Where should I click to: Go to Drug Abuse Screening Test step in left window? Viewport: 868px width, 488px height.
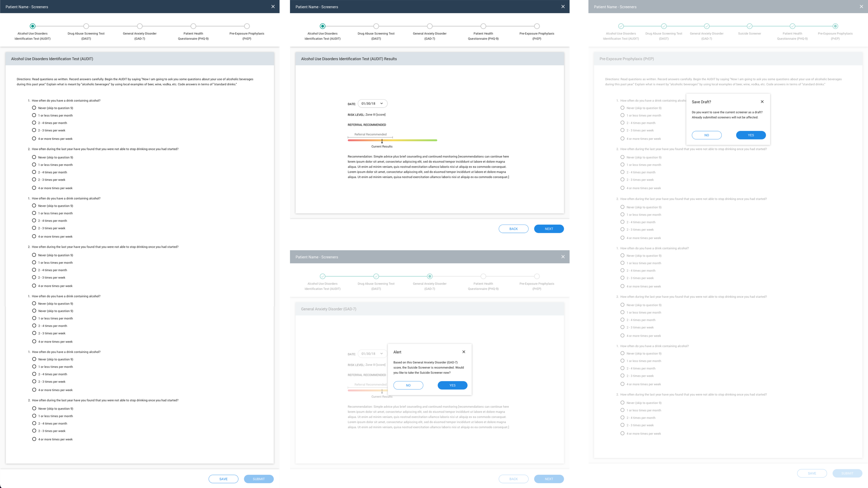point(86,26)
